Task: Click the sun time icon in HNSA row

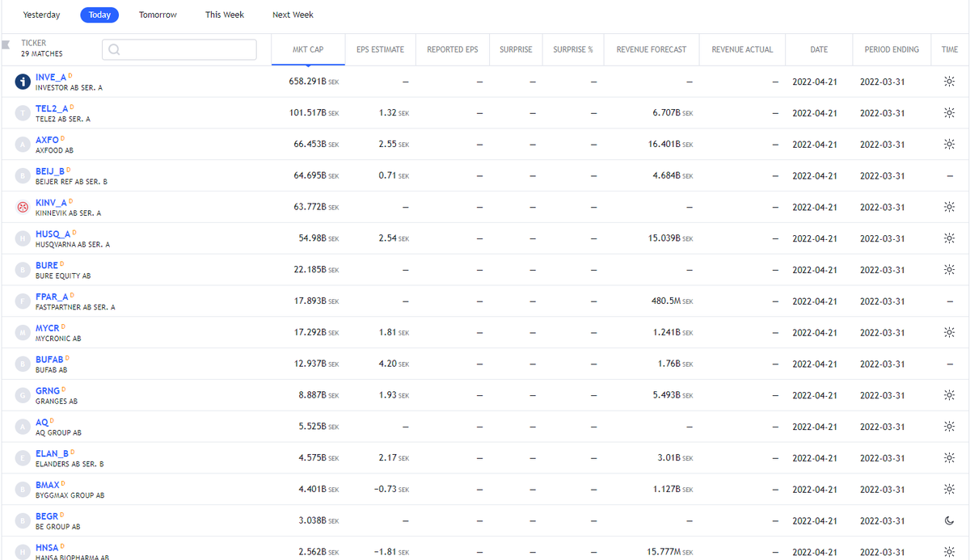Action: click(950, 552)
